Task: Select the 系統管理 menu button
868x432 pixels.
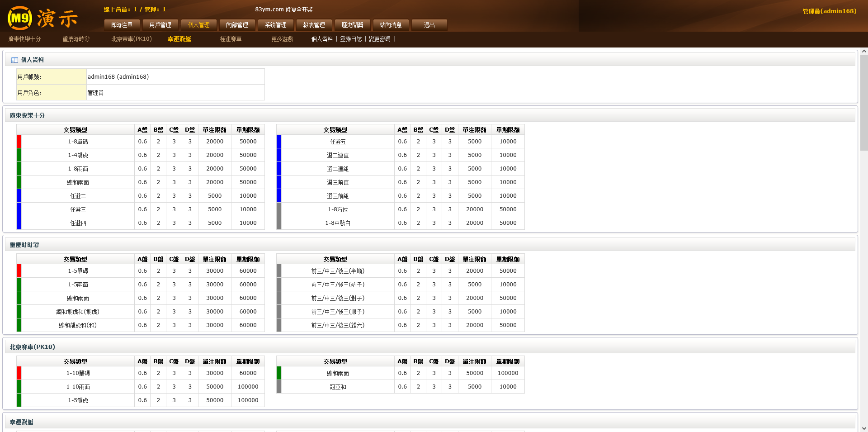Action: (276, 25)
